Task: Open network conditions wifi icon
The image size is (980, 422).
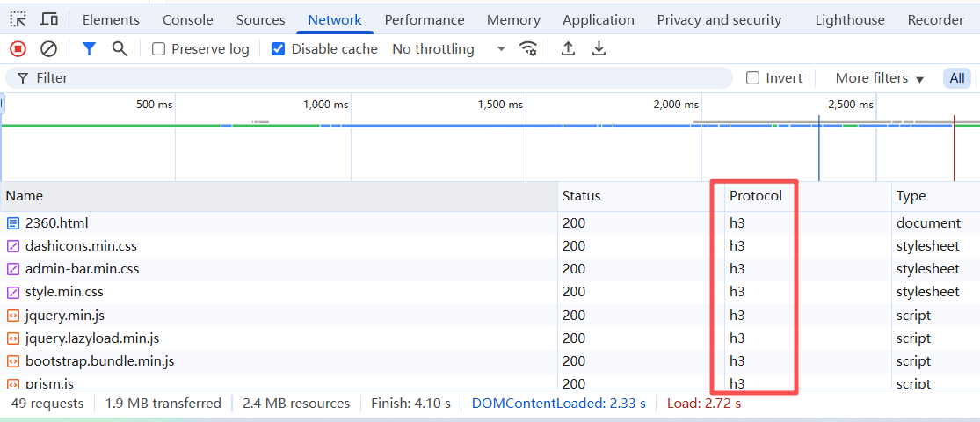Action: [x=529, y=48]
